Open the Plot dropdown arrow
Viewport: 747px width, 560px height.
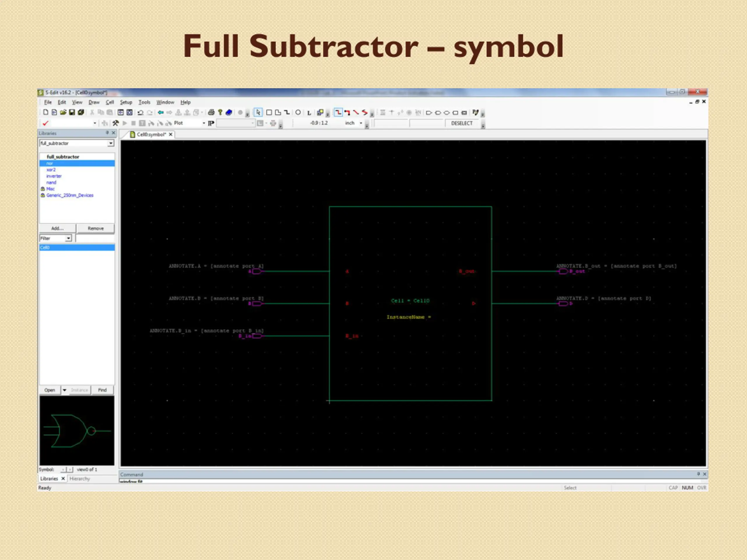204,123
